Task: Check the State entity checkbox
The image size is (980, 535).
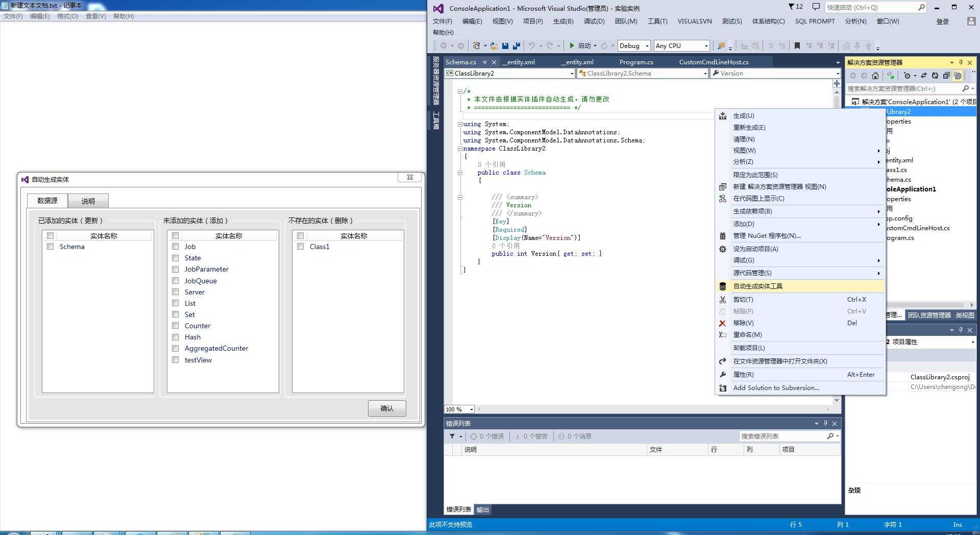Action: [175, 258]
